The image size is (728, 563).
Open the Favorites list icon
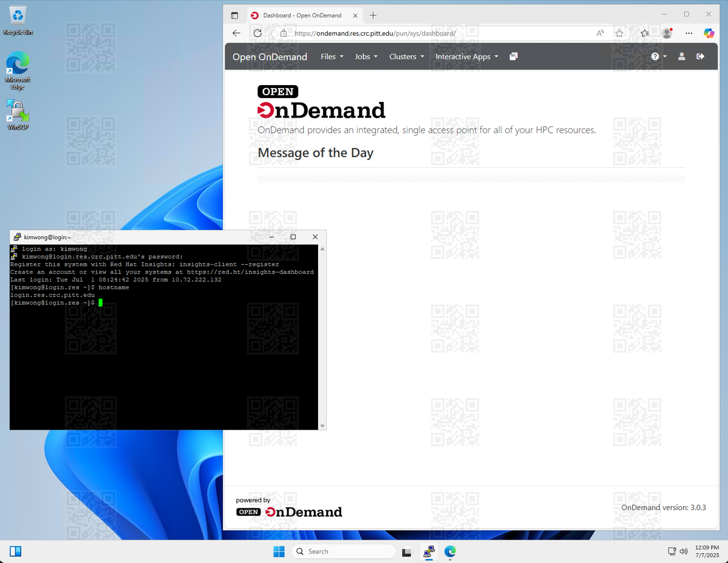645,33
